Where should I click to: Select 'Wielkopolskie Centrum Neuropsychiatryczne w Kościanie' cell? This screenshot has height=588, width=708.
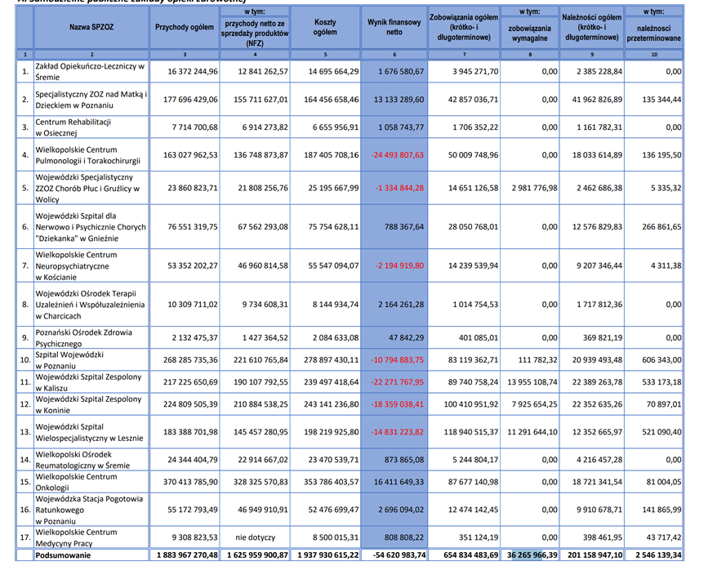pyautogui.click(x=91, y=265)
